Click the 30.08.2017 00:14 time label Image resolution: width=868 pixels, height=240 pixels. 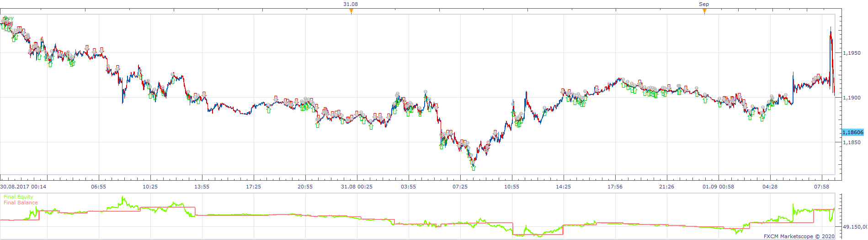click(23, 187)
